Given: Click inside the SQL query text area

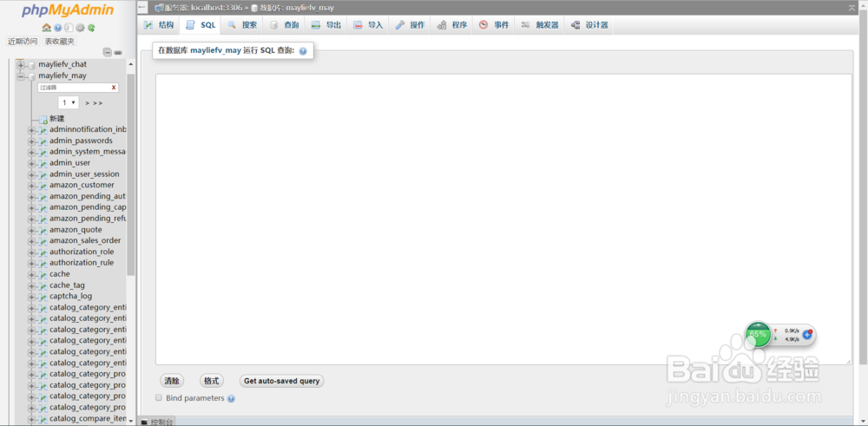Looking at the screenshot, I should click(503, 220).
